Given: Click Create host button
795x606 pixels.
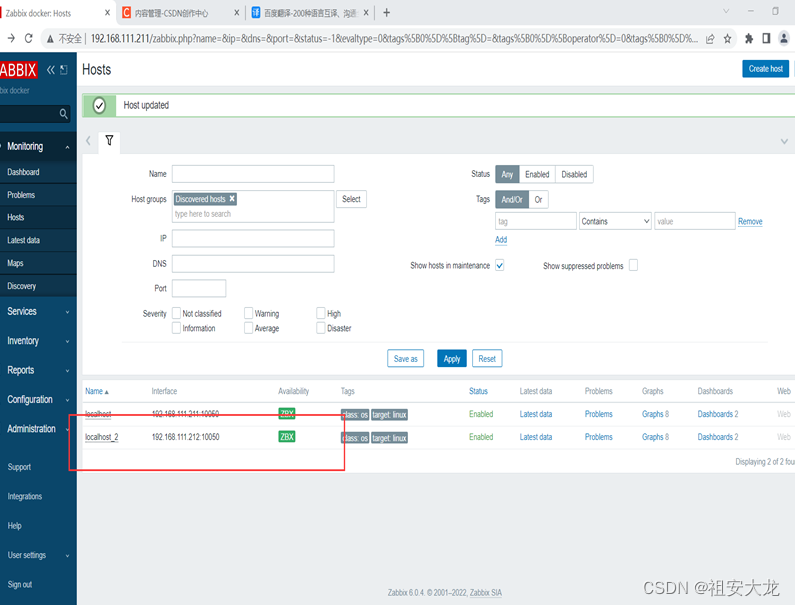Looking at the screenshot, I should (766, 69).
